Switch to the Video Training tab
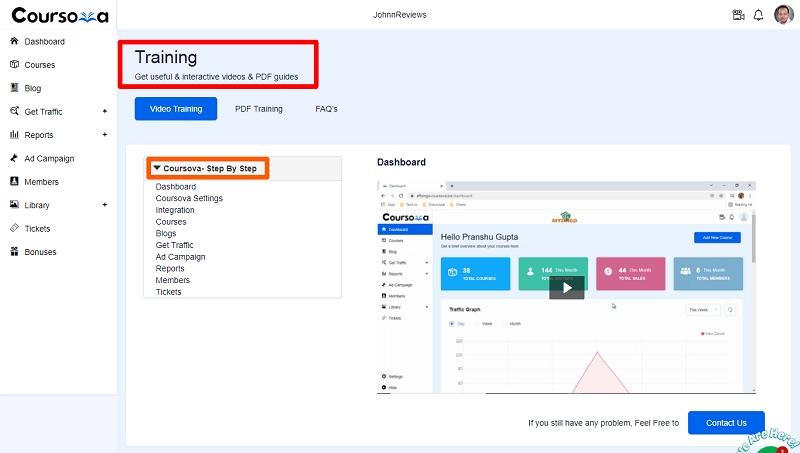 point(176,109)
